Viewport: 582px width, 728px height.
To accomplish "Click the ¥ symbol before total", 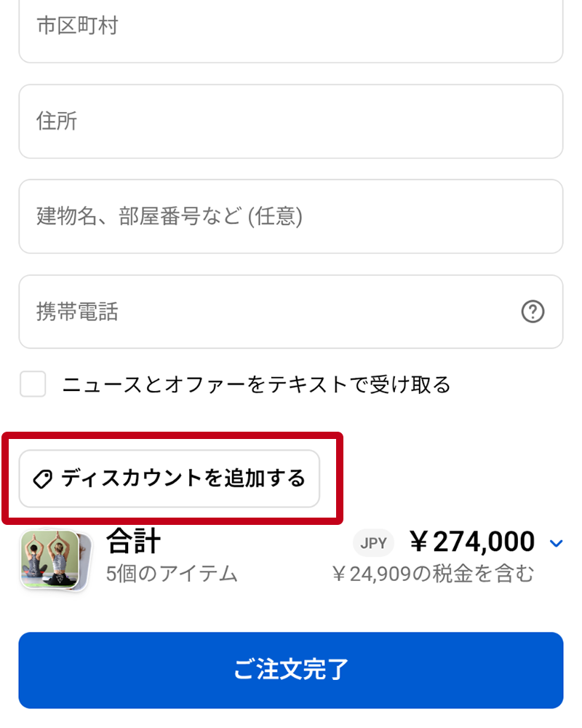I will pos(418,542).
